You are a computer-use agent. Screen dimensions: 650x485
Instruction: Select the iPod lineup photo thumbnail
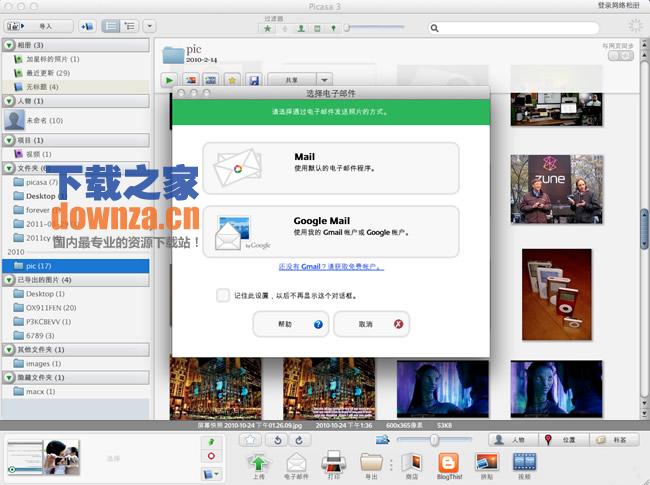(x=556, y=294)
